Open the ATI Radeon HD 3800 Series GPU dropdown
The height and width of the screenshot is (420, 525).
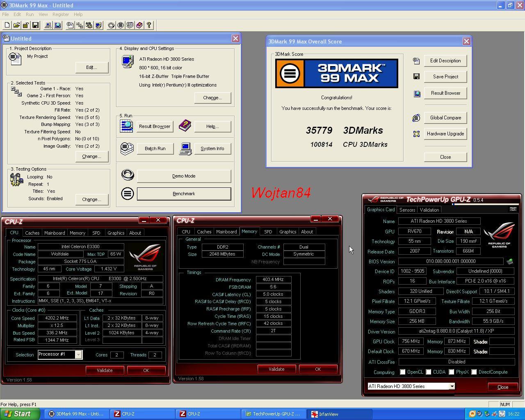coord(452,386)
